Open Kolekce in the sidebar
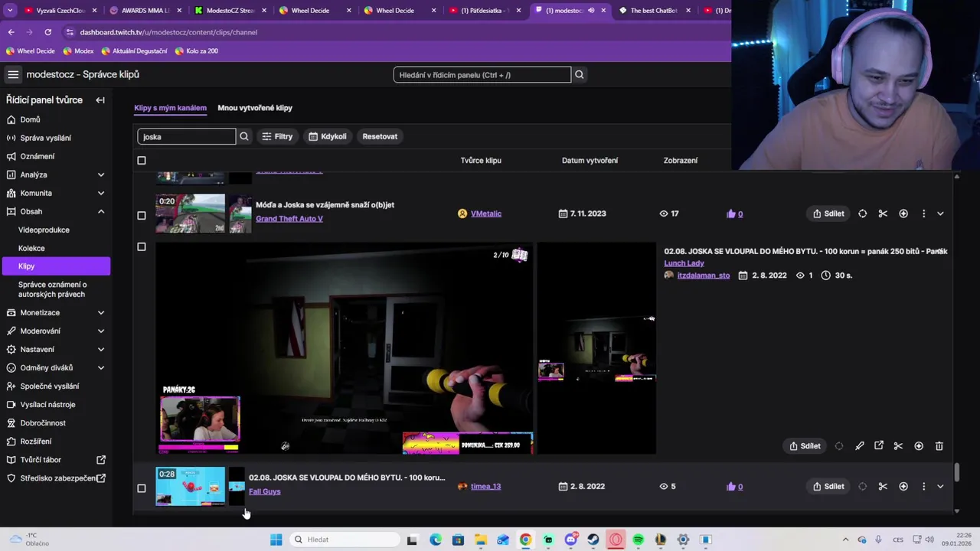The image size is (980, 551). pyautogui.click(x=31, y=248)
